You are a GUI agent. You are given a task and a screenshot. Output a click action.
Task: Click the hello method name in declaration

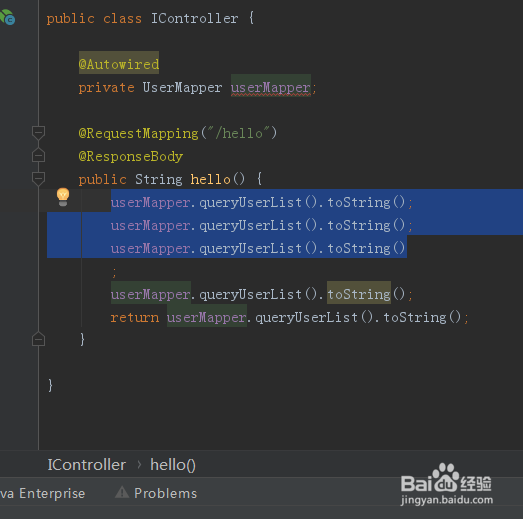(x=210, y=179)
